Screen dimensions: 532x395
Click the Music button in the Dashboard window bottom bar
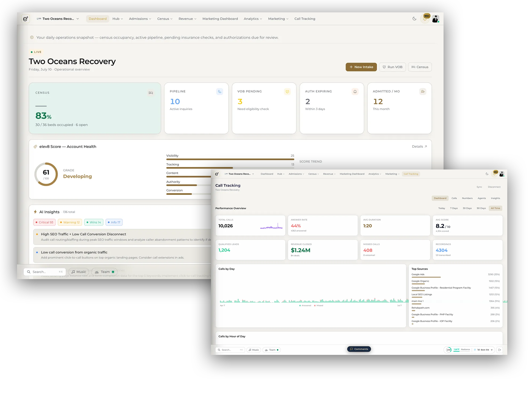79,272
